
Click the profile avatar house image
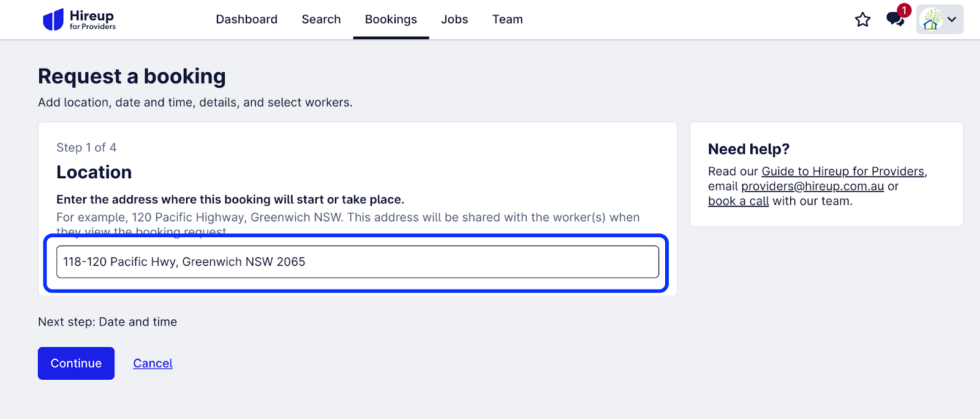[x=932, y=20]
